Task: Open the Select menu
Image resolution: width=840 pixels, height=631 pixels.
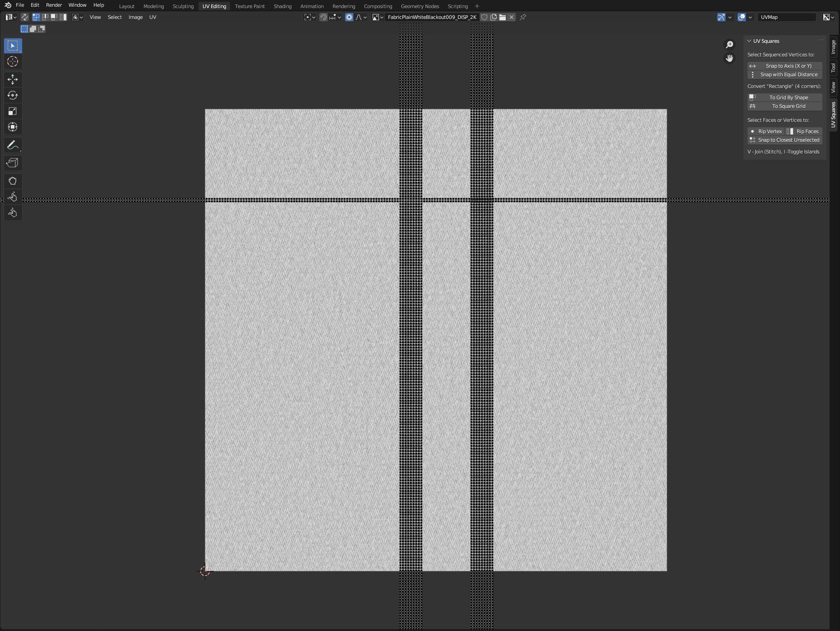Action: (x=115, y=17)
